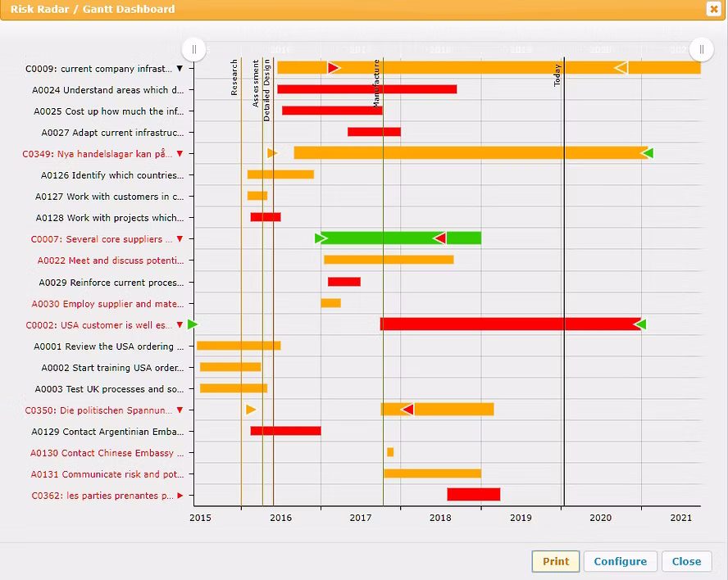Click the 'A0024 Understand areas which d...' label
728x580 pixels.
[107, 90]
